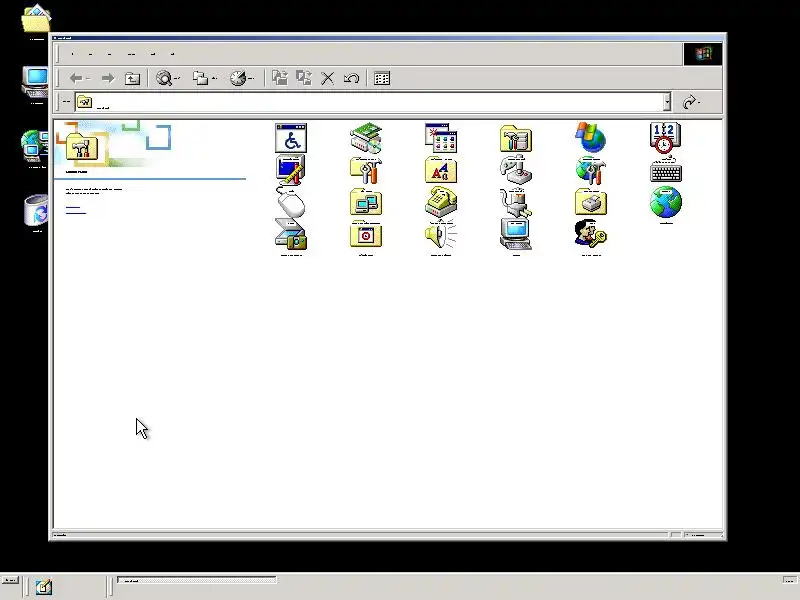The height and width of the screenshot is (600, 800).
Task: Open the Back button history dropdown arrow
Action: (88, 78)
